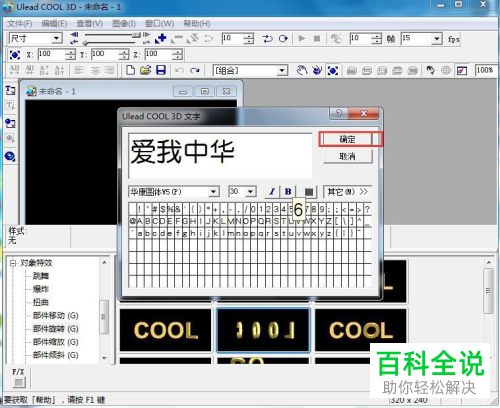Select the Rotate object tool
This screenshot has height=408, width=500.
coord(317,70)
